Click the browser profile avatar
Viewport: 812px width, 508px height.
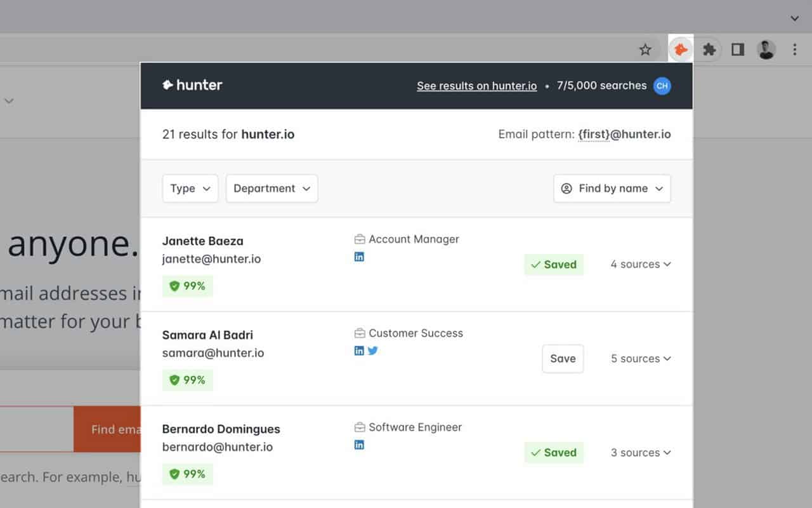[766, 49]
